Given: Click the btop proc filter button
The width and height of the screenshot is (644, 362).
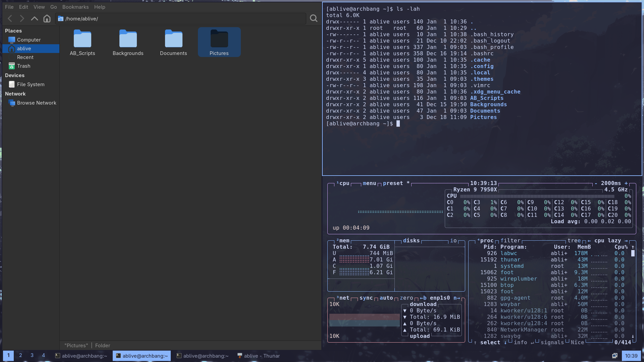Looking at the screenshot, I should pyautogui.click(x=510, y=241).
